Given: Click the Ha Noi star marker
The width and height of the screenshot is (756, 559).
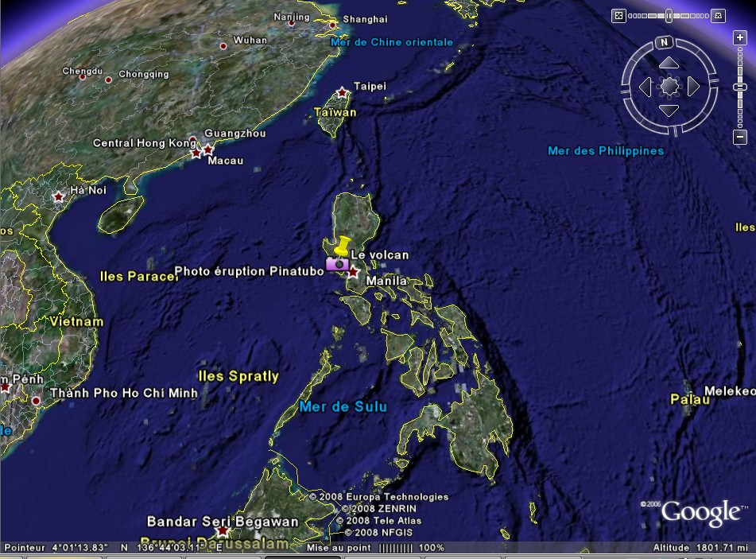Looking at the screenshot, I should point(58,196).
